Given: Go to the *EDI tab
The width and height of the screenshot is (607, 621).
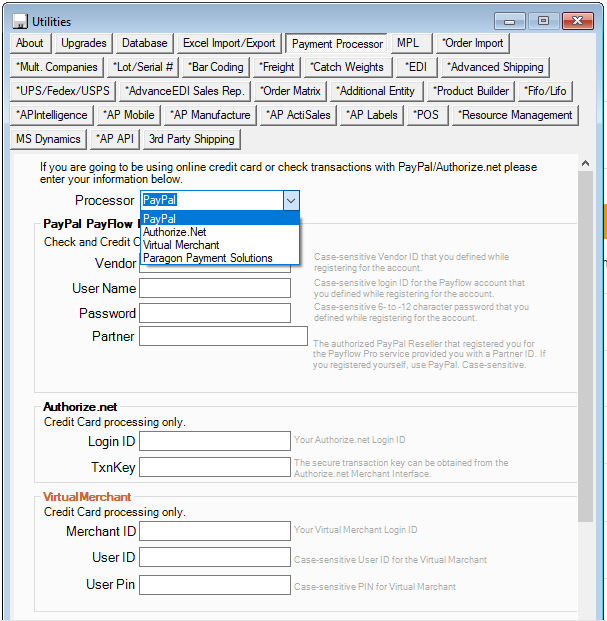Looking at the screenshot, I should [x=415, y=67].
